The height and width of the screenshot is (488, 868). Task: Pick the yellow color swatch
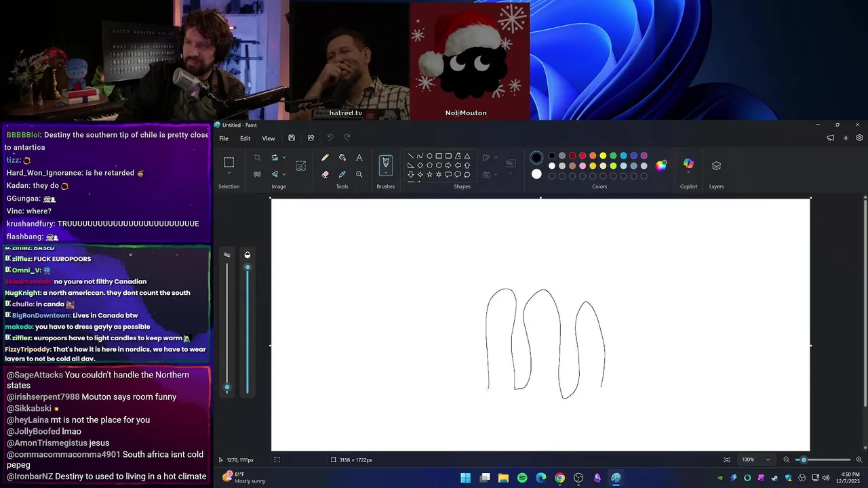pyautogui.click(x=603, y=156)
